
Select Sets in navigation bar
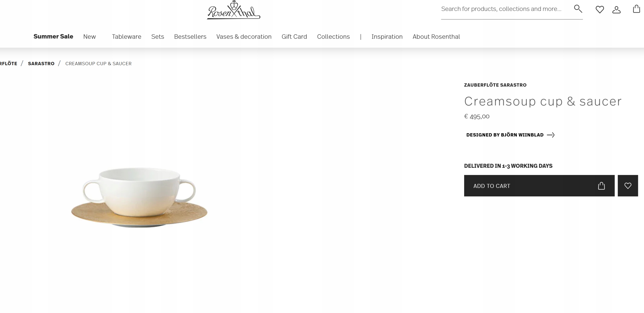158,37
